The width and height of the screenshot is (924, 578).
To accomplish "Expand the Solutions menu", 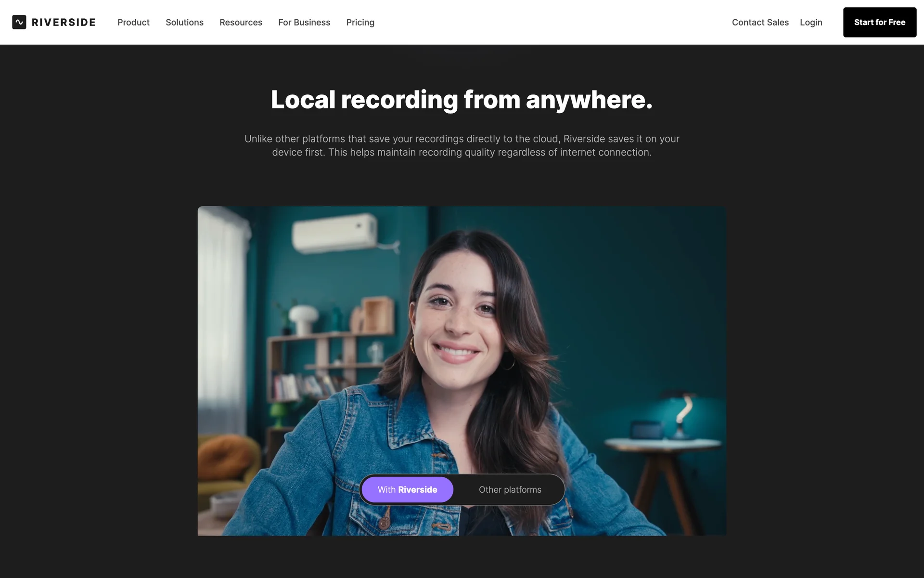I will (184, 22).
